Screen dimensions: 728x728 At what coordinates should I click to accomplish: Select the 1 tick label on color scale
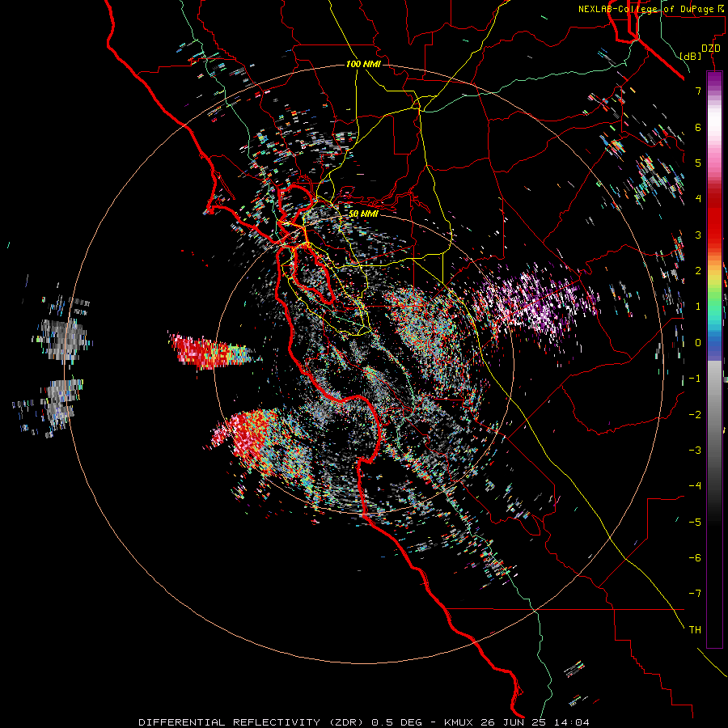coord(698,307)
